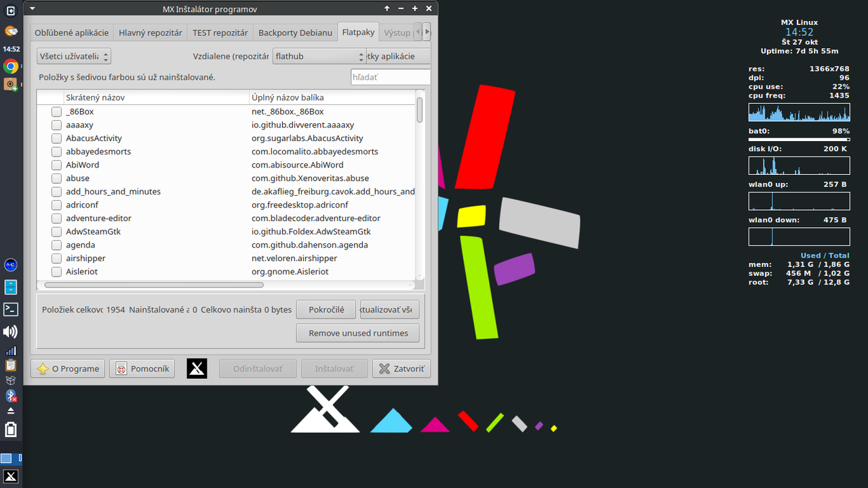Check the adriconf checkbox
868x488 pixels.
[x=57, y=205]
